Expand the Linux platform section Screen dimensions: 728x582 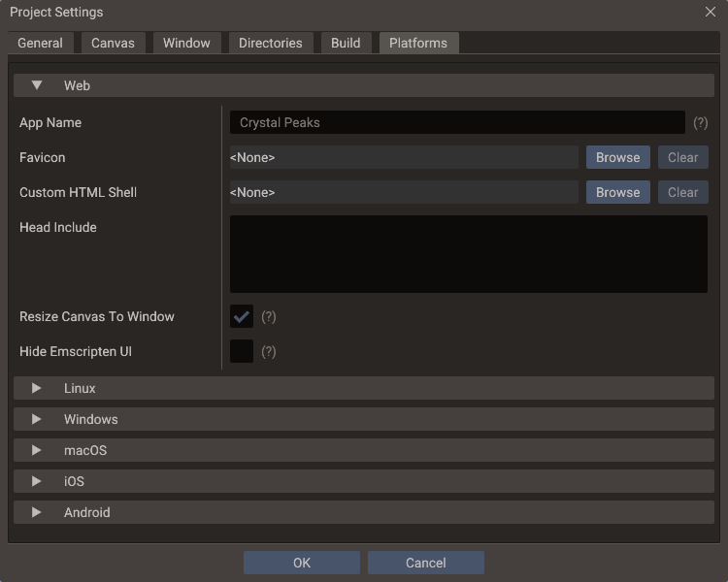click(364, 388)
